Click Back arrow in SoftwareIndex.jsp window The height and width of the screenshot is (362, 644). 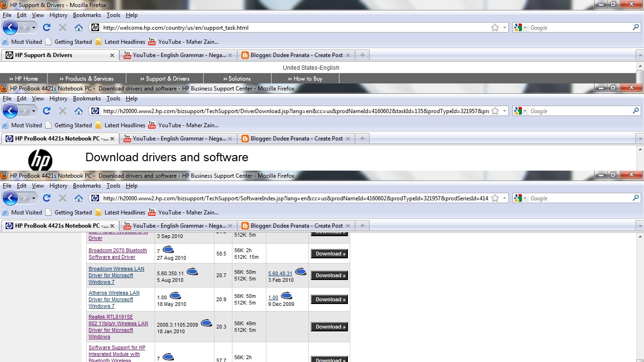pos(10,198)
